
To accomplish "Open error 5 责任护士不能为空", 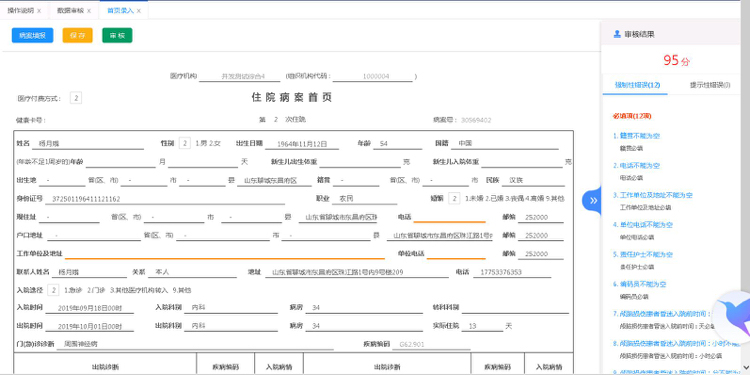I will click(x=643, y=254).
